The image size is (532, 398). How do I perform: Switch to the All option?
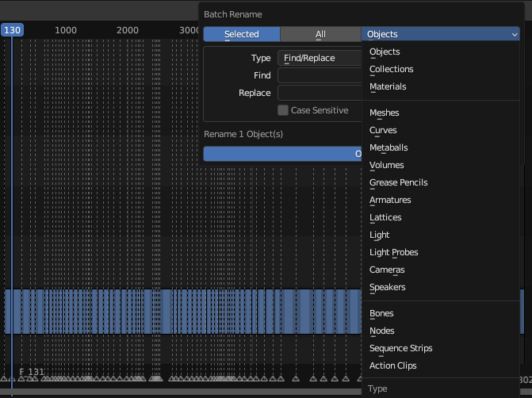coord(320,34)
